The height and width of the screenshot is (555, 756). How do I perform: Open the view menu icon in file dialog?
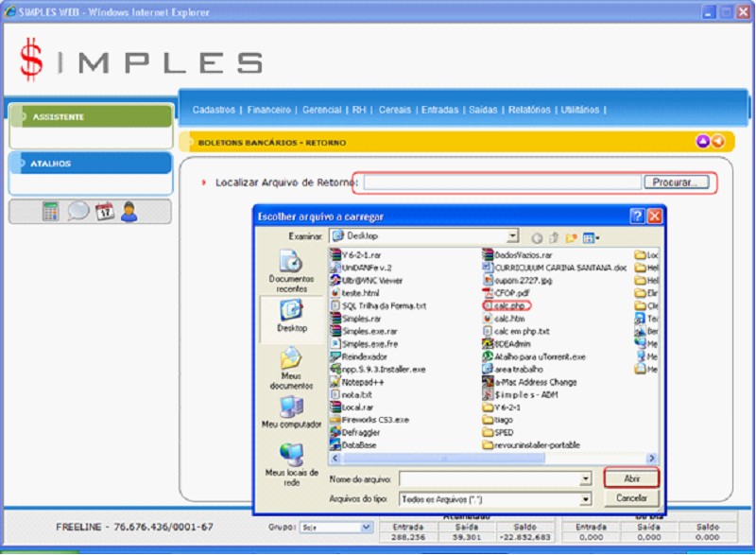tap(591, 237)
